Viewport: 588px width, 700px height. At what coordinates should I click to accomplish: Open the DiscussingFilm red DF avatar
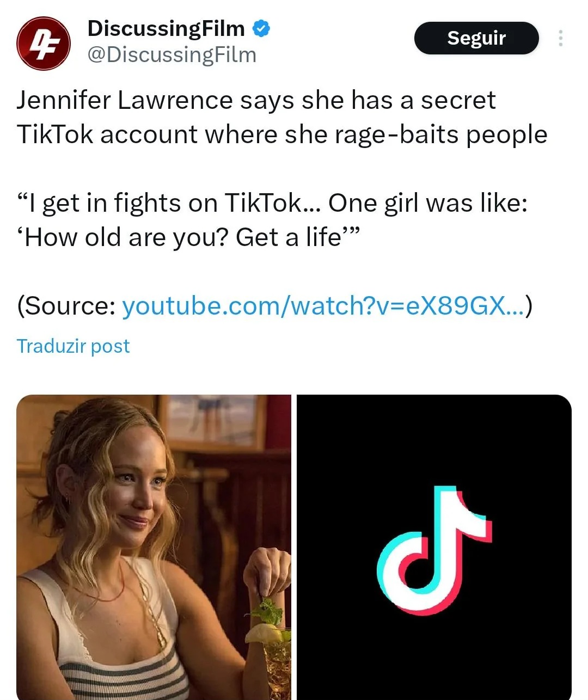point(44,43)
